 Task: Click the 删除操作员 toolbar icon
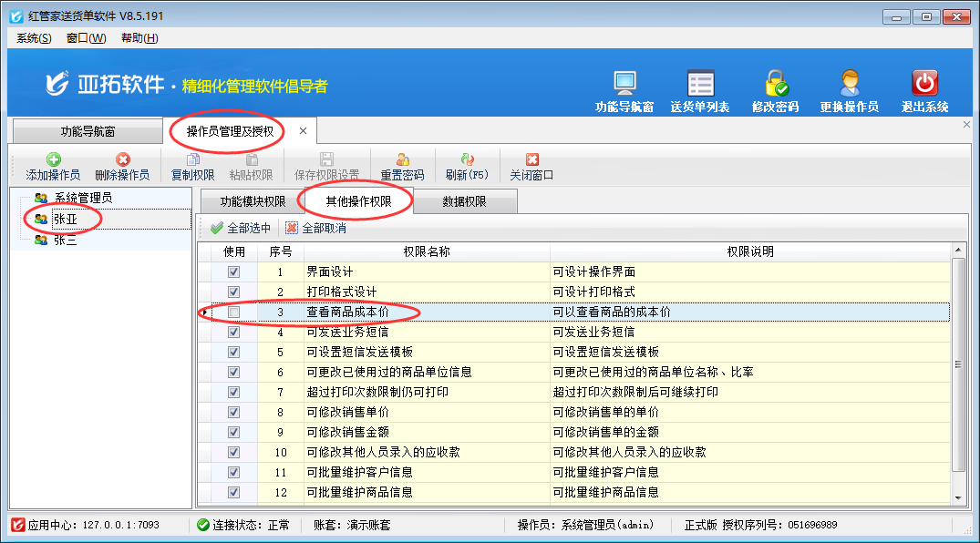coord(122,160)
